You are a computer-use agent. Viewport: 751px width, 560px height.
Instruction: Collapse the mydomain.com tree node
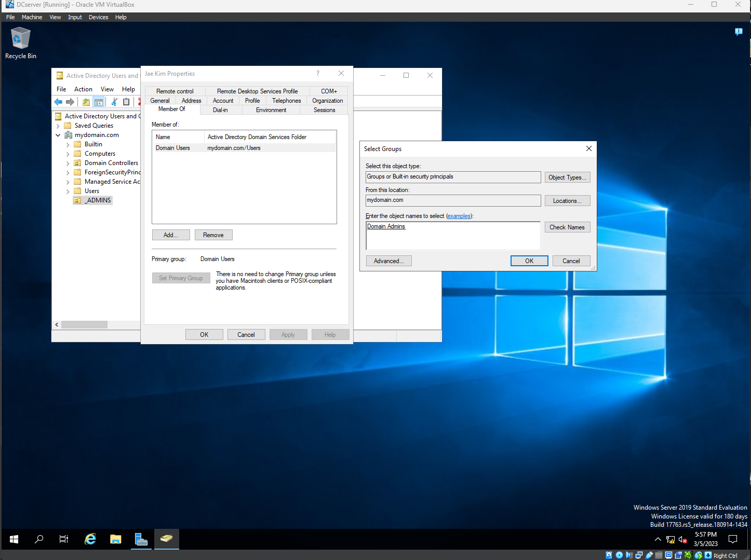[x=58, y=134]
